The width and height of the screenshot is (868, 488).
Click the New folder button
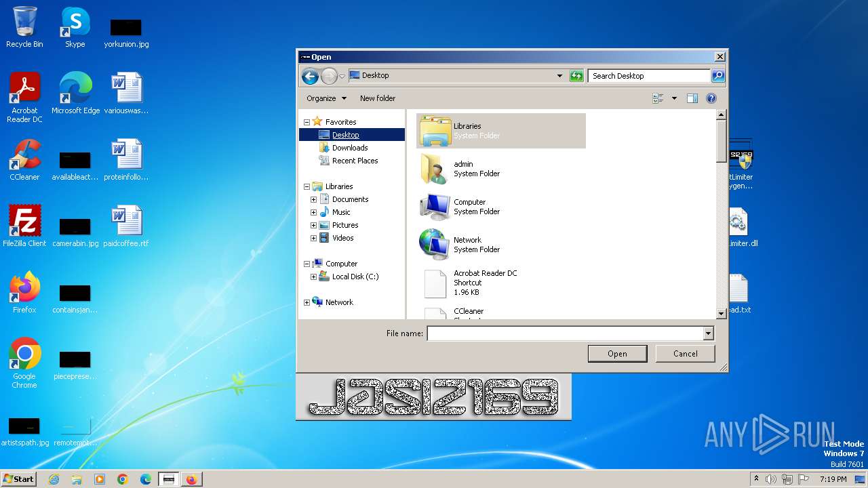378,98
